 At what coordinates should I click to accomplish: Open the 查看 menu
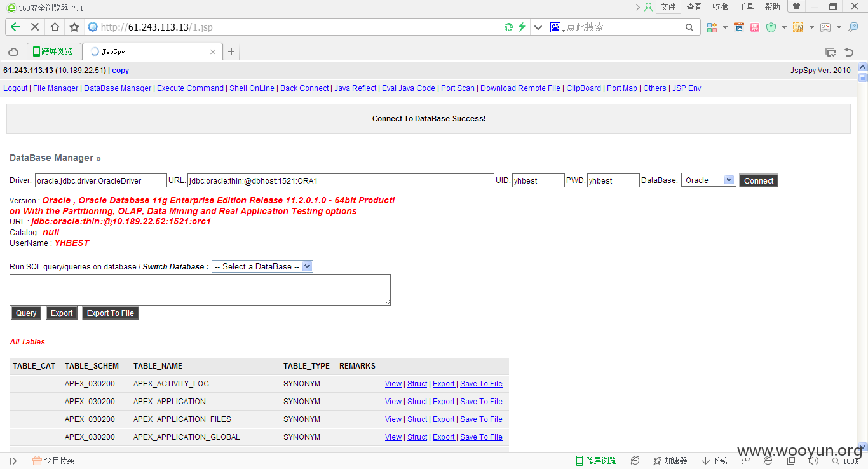(694, 6)
